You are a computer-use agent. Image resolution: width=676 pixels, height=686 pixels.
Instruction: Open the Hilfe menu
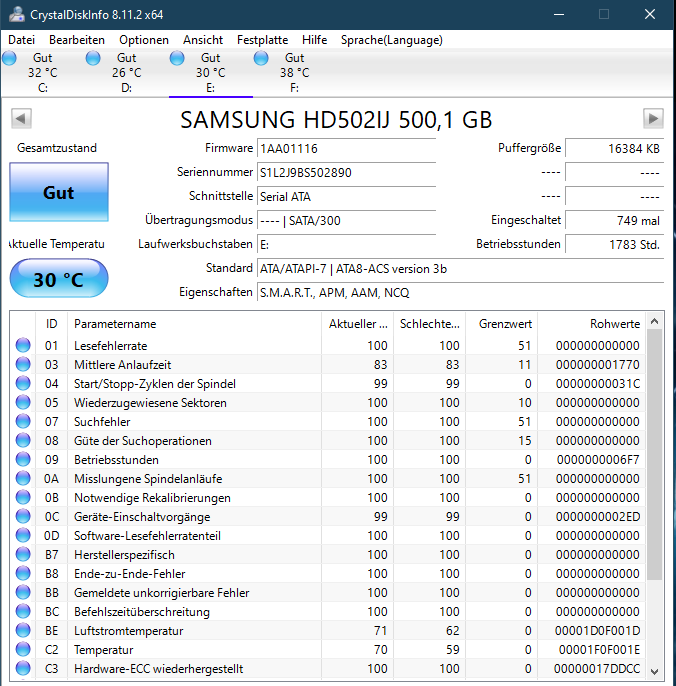pyautogui.click(x=314, y=40)
